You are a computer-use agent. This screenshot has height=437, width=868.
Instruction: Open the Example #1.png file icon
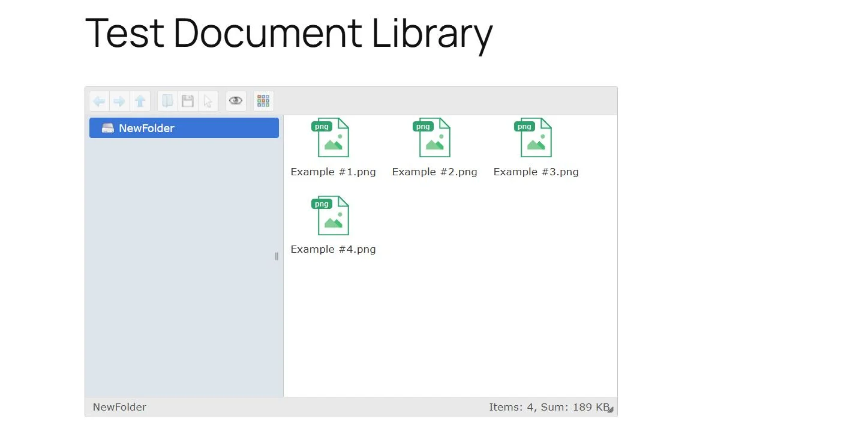click(x=333, y=137)
